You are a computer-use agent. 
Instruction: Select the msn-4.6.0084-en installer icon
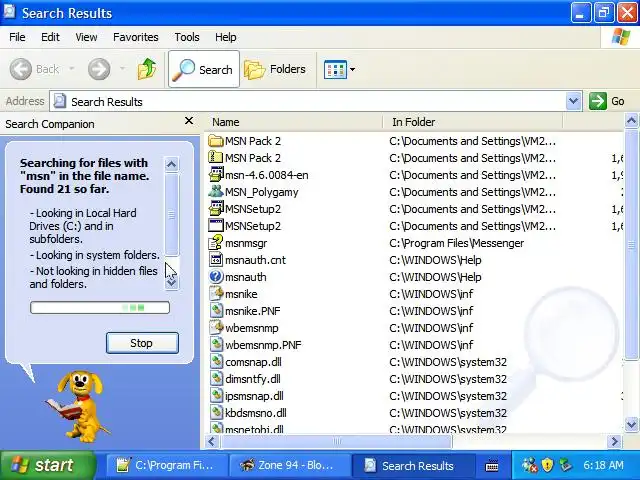[216, 175]
